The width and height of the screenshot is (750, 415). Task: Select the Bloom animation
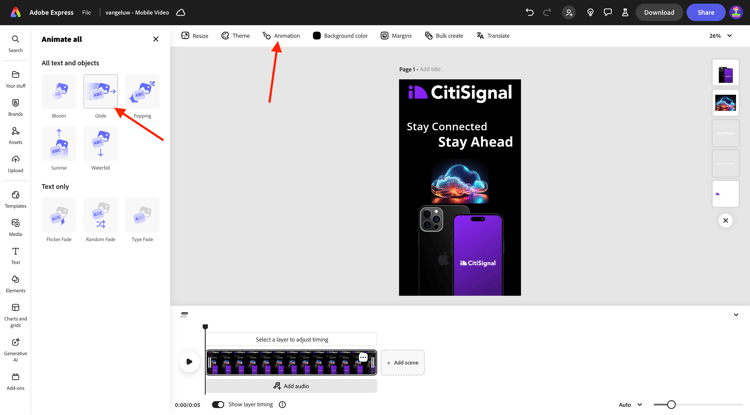(x=59, y=91)
